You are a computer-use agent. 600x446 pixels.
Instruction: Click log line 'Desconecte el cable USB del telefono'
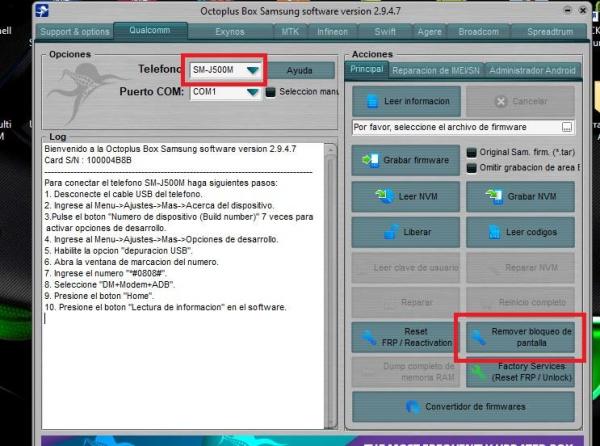tap(123, 194)
